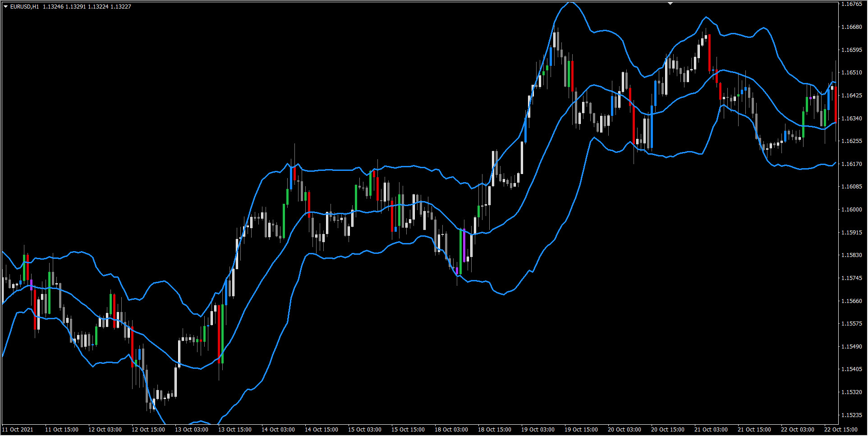868x436 pixels.
Task: Click the 1.16340 price scale label
Action: (851, 119)
